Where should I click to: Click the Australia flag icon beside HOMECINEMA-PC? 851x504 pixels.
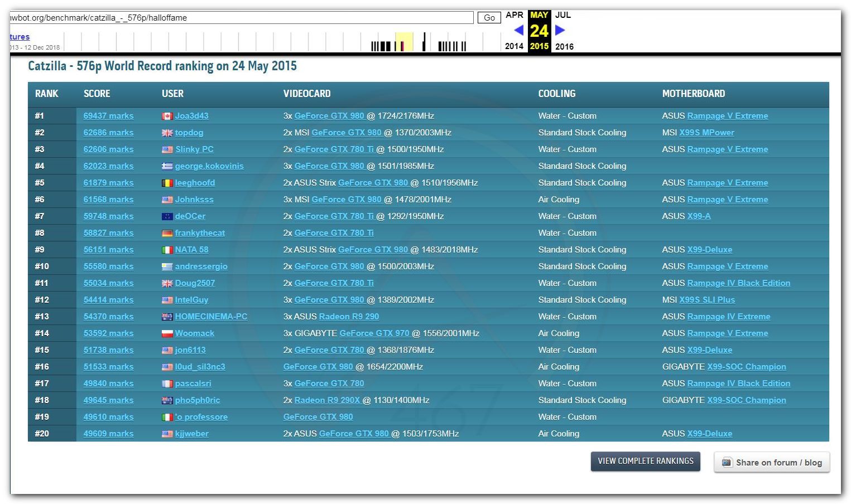pyautogui.click(x=167, y=317)
